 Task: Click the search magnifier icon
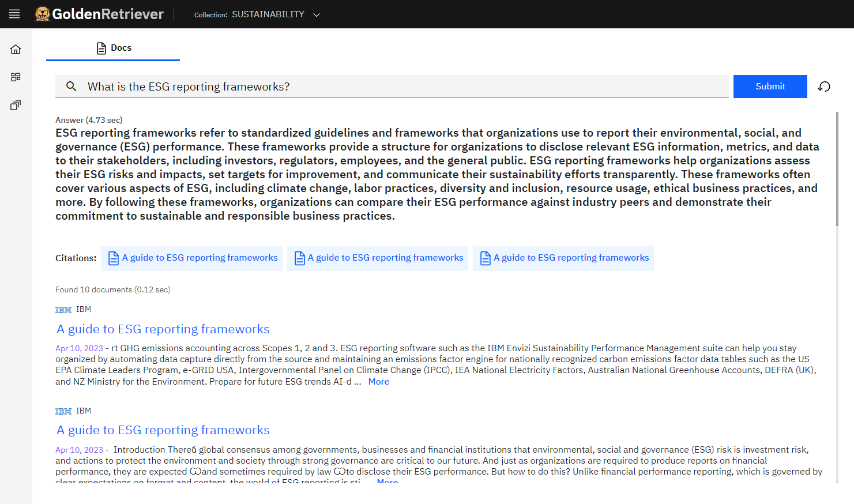click(x=72, y=86)
